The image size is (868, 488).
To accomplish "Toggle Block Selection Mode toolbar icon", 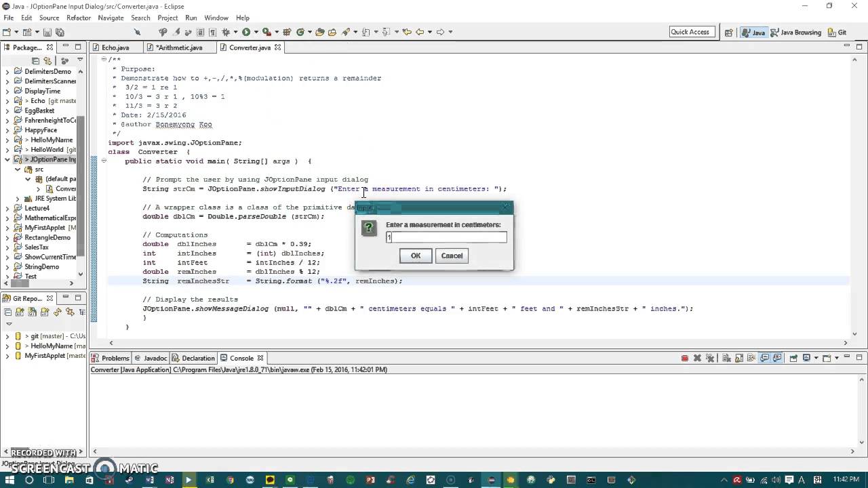I will (x=201, y=32).
